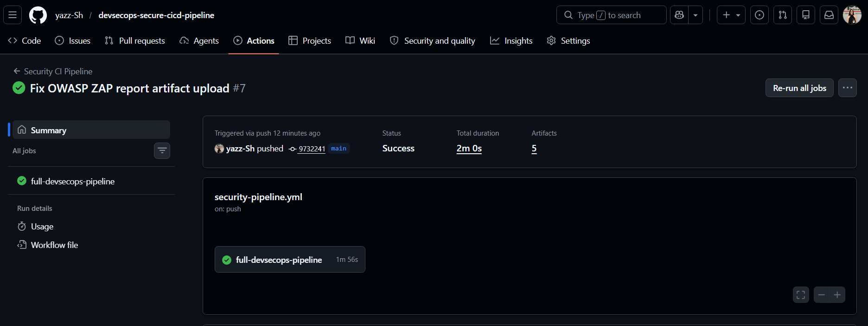The height and width of the screenshot is (326, 868).
Task: Switch to the Settings tab
Action: tap(568, 40)
